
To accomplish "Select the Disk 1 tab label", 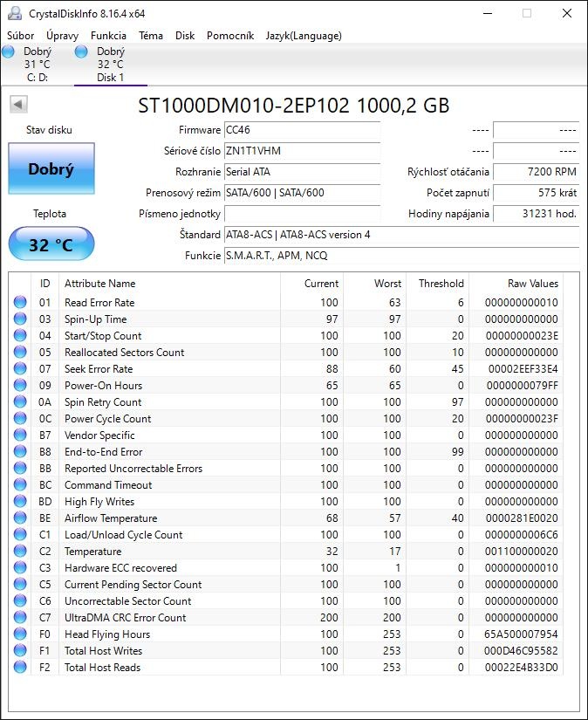I will click(x=110, y=77).
